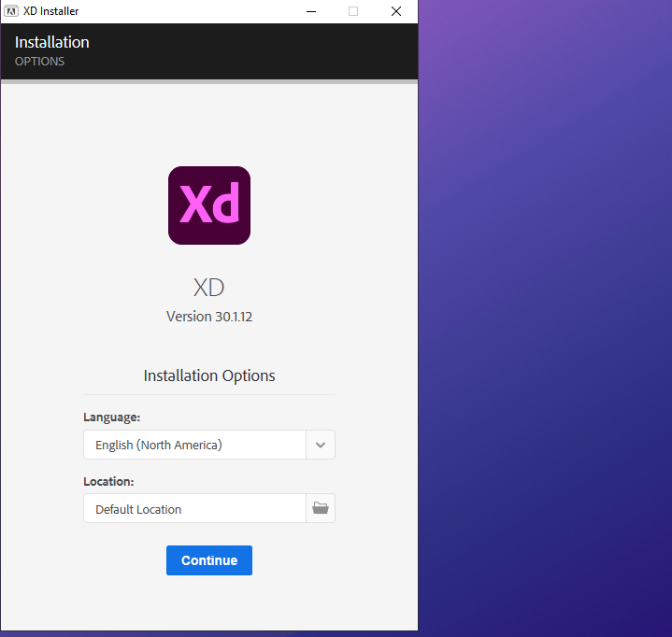Click the Continue button
The width and height of the screenshot is (672, 637).
[209, 560]
